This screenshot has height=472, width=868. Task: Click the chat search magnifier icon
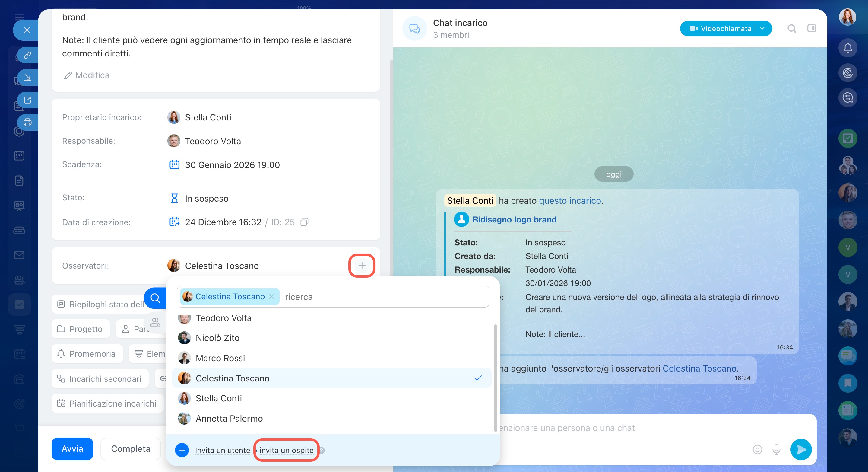click(791, 29)
